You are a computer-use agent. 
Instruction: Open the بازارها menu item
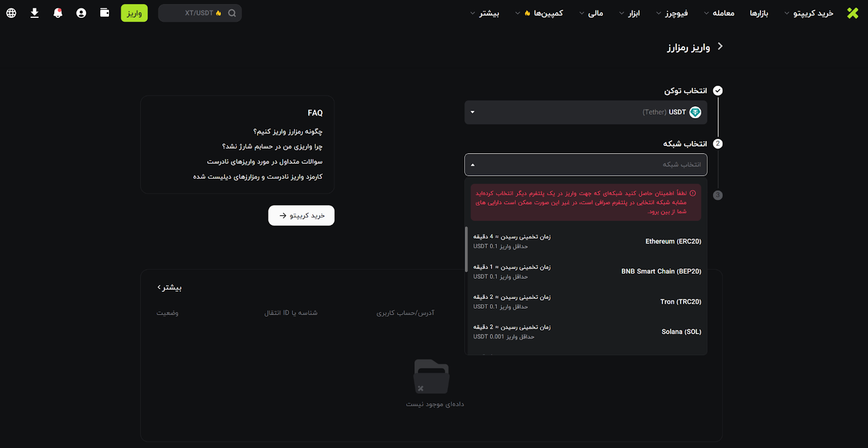pos(758,13)
